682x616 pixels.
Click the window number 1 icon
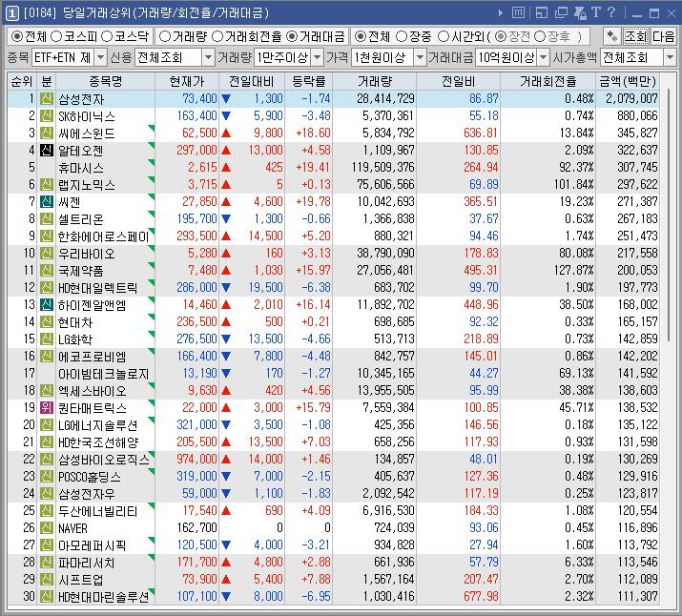11,13
